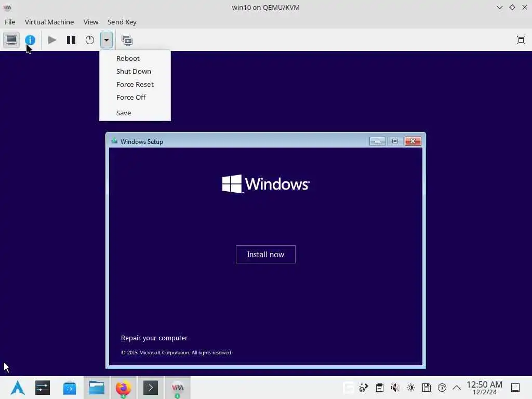Image resolution: width=532 pixels, height=399 pixels.
Task: Click the virt-manager window title icon
Action: [7, 7]
